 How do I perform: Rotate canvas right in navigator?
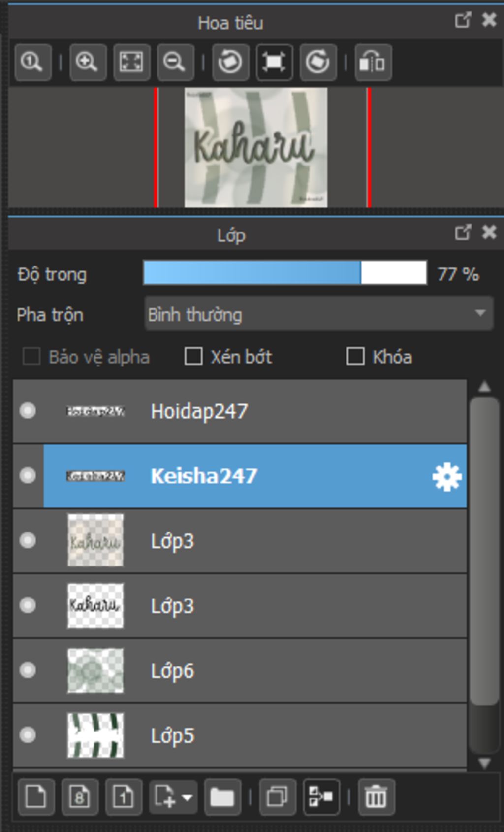point(317,62)
